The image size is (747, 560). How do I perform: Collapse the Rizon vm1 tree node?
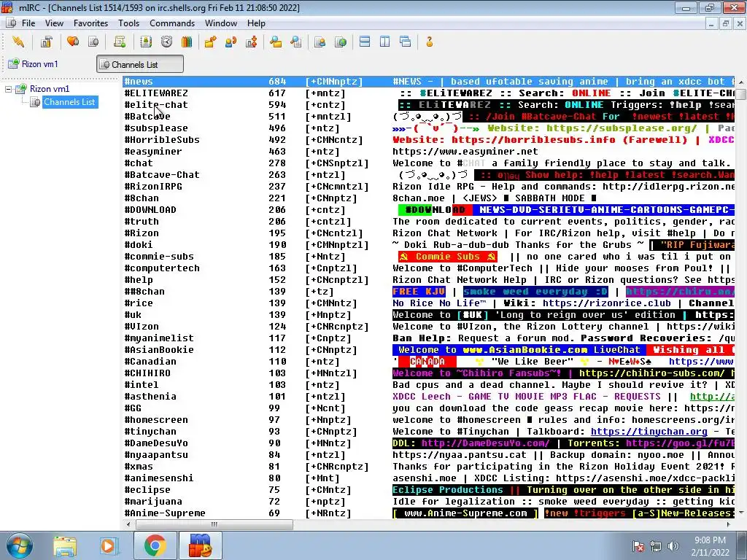click(8, 89)
